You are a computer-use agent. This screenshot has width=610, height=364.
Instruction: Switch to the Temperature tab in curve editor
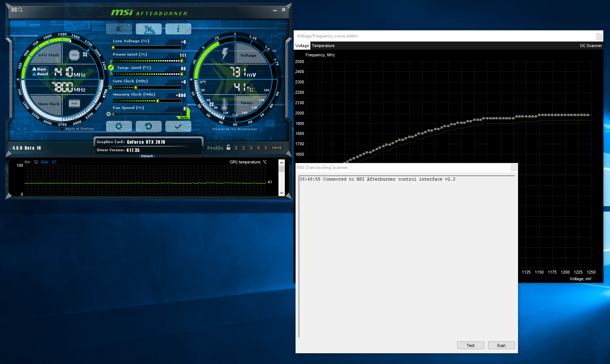coord(323,46)
